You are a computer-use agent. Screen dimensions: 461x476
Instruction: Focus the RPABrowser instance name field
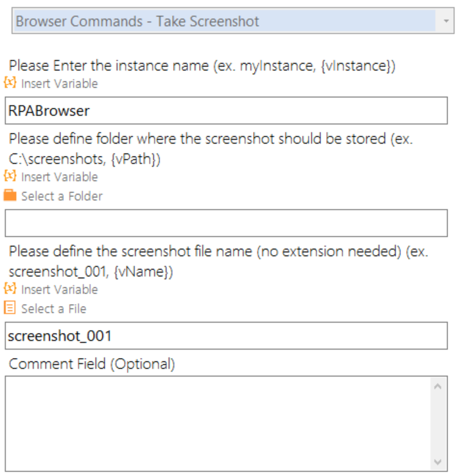(226, 110)
